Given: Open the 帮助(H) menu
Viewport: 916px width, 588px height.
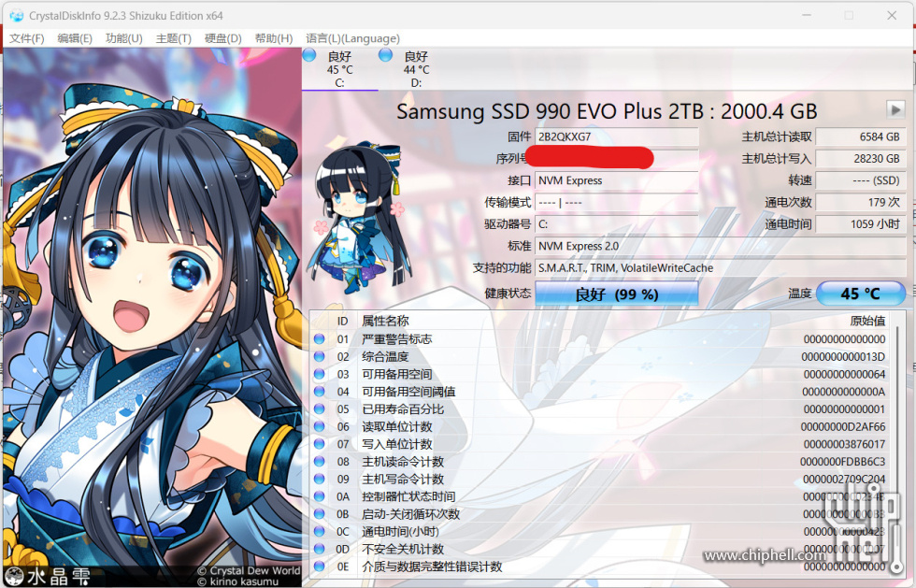Looking at the screenshot, I should pos(274,38).
